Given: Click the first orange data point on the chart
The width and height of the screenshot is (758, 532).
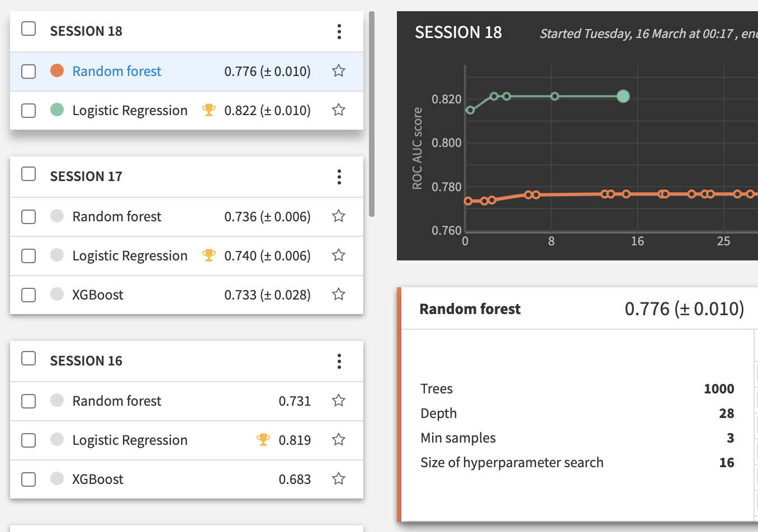Looking at the screenshot, I should point(468,201).
